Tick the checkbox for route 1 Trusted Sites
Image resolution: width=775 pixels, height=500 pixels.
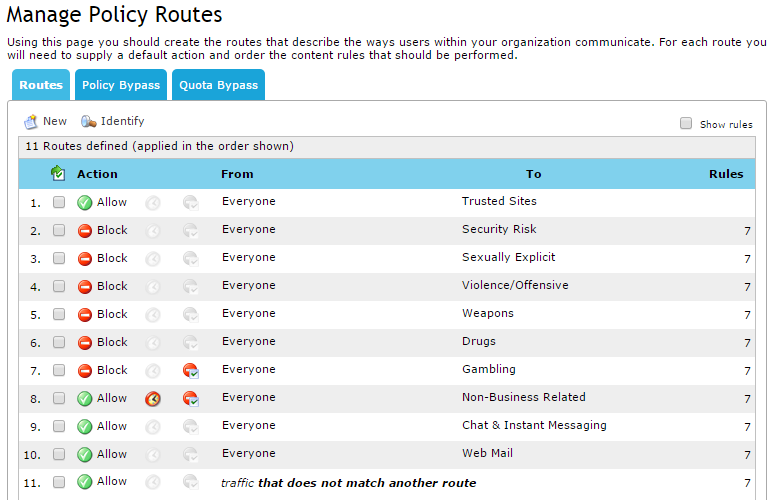pos(59,202)
